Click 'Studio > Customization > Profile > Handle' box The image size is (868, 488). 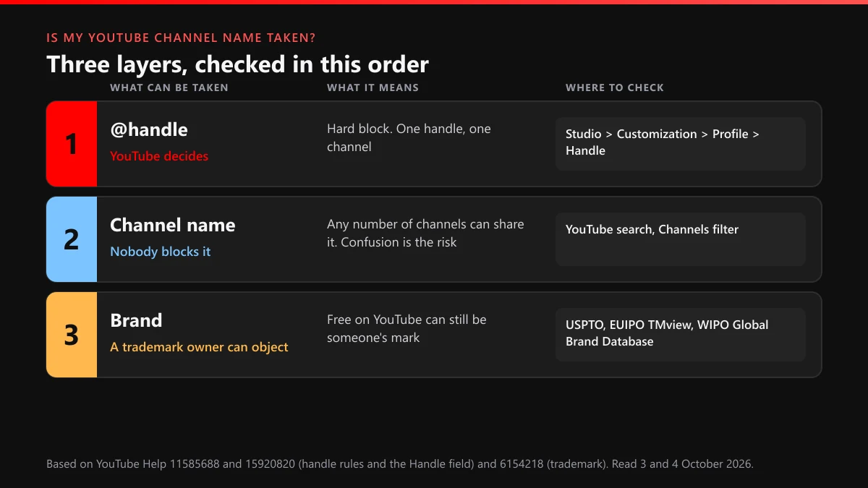(x=681, y=144)
